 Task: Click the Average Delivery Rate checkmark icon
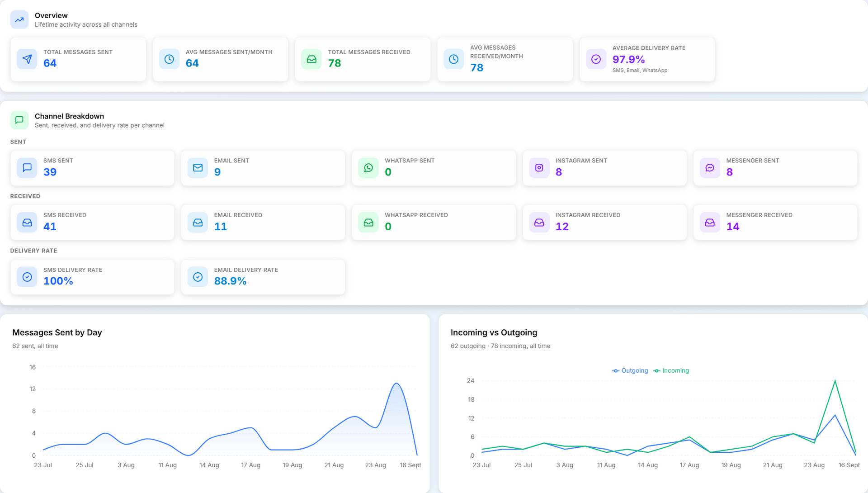596,59
